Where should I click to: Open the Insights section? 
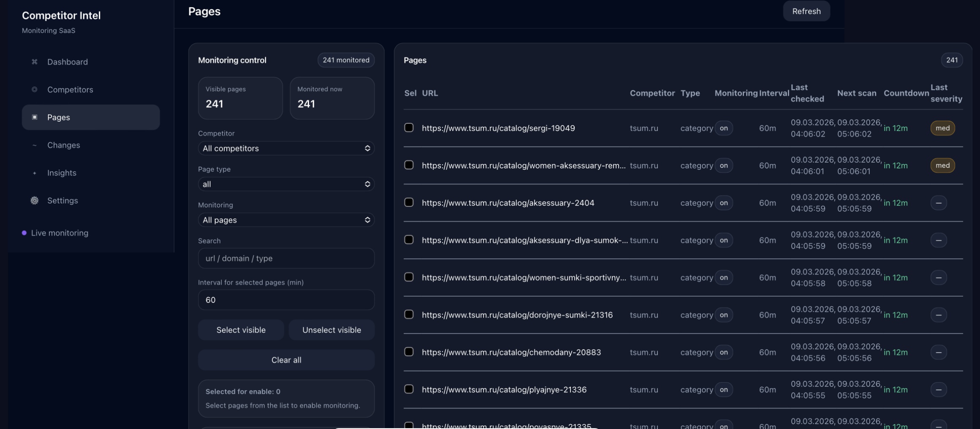[62, 173]
